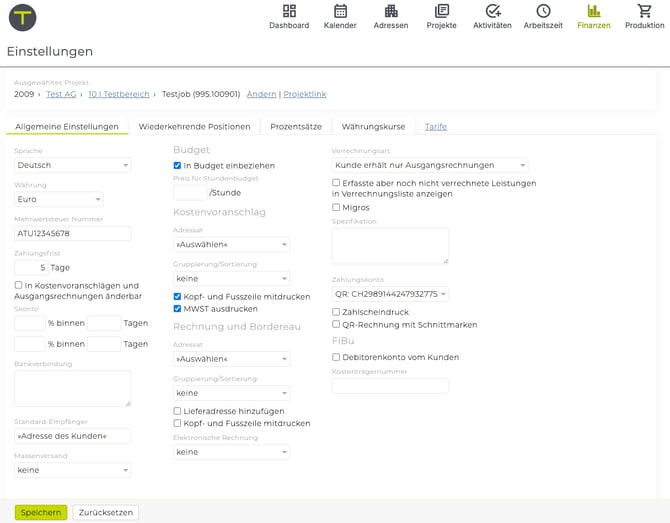
Task: Open the Dashboard icon in top navigation
Action: coord(288,12)
